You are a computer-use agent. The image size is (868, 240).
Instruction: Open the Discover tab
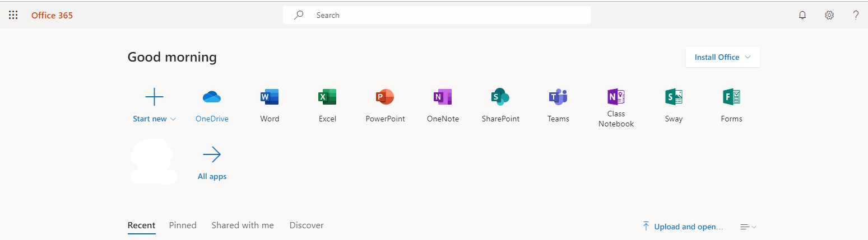click(307, 225)
